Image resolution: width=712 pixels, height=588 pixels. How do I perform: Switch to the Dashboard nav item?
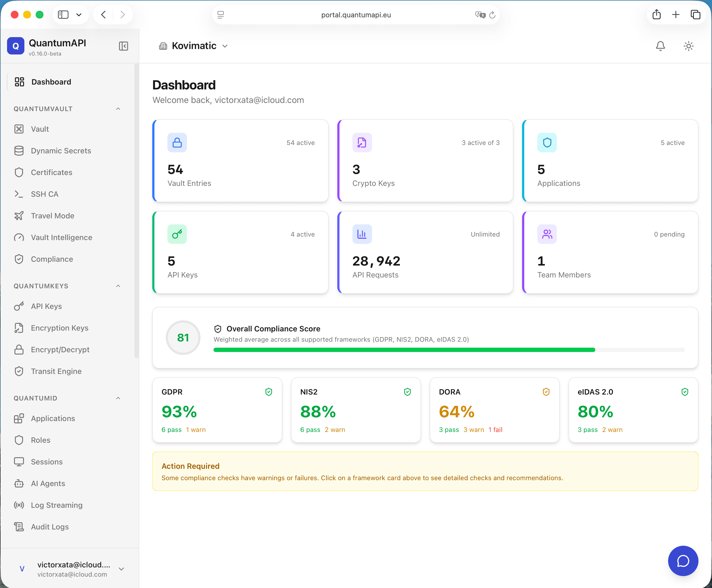tap(51, 82)
